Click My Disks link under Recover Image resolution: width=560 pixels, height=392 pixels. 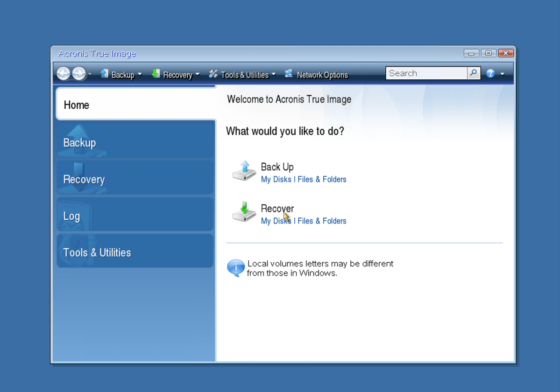click(276, 221)
